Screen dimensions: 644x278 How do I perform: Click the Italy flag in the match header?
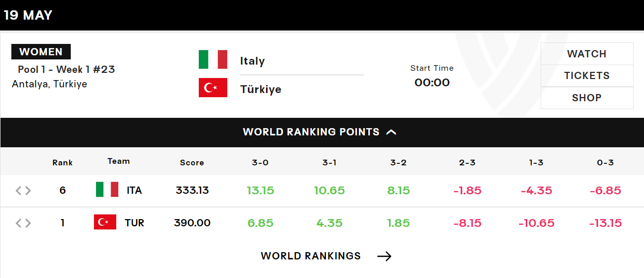click(213, 59)
